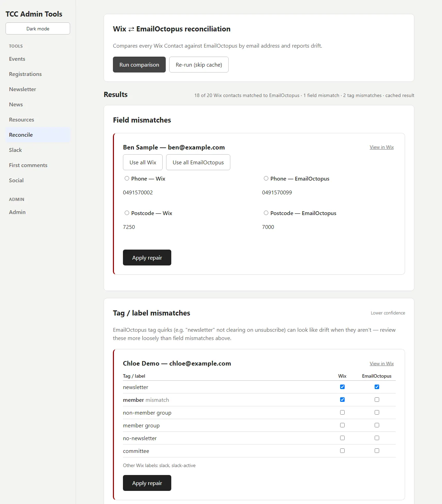This screenshot has width=442, height=504.
Task: Click Use all Wix button
Action: 143,162
